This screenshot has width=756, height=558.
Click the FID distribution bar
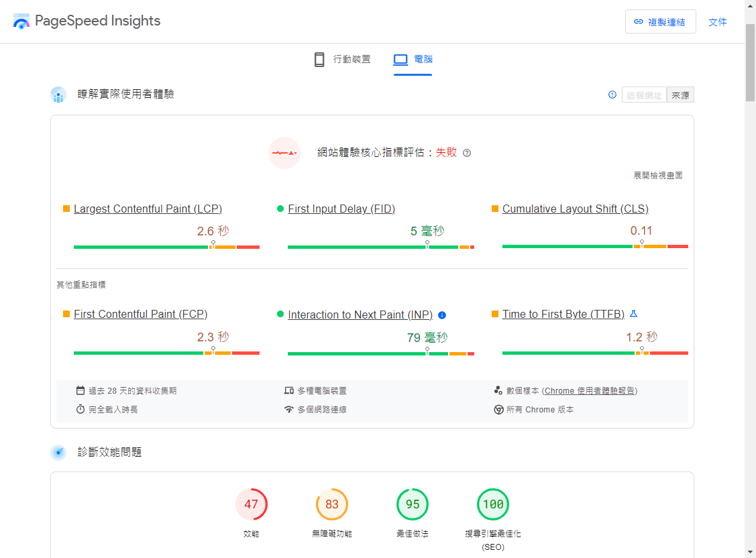[x=381, y=247]
